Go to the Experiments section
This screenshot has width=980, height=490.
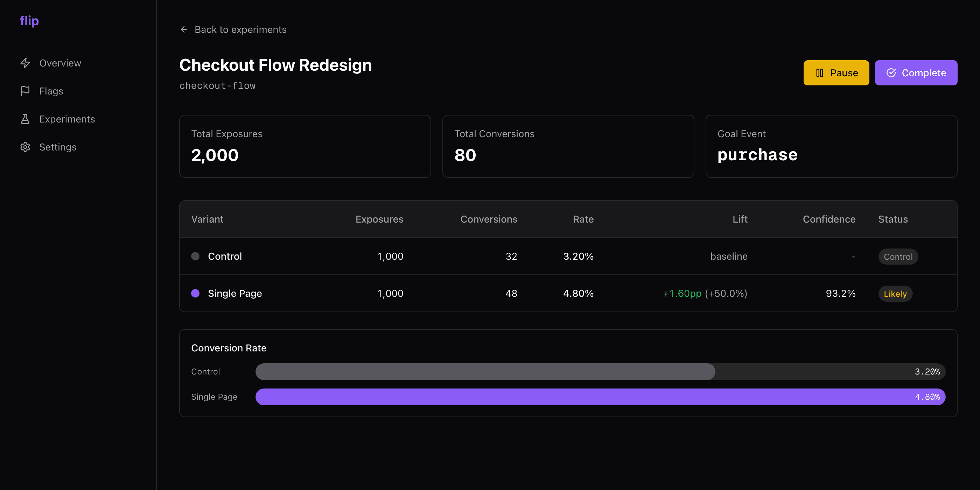67,119
